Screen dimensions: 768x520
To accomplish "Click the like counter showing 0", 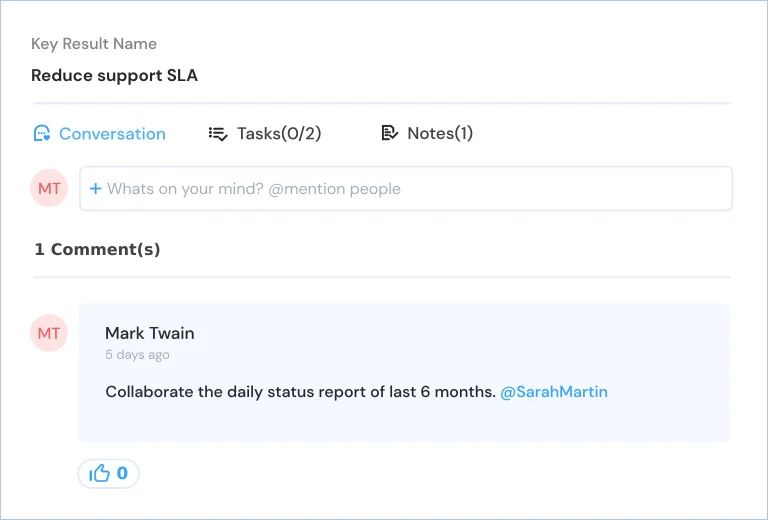I will coord(122,473).
